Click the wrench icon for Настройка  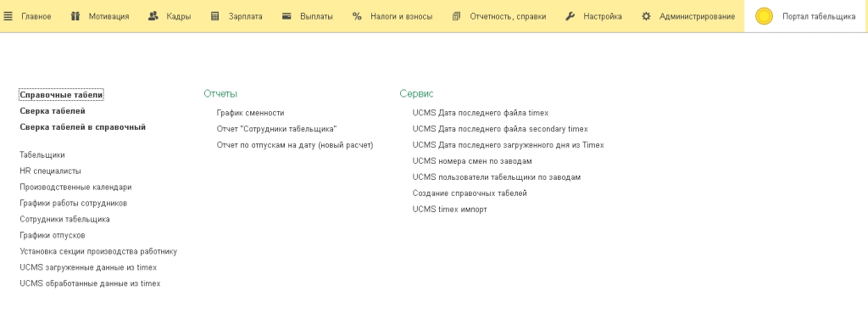tap(570, 16)
